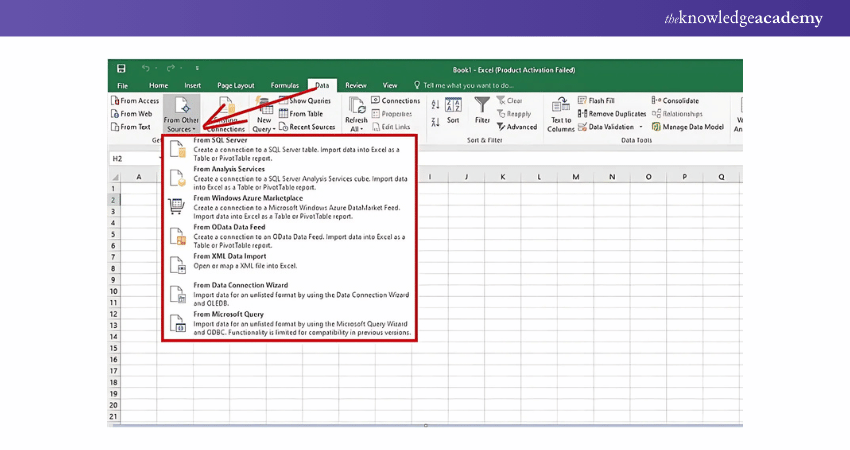
Task: Open the Page Layout tab
Action: (x=235, y=86)
